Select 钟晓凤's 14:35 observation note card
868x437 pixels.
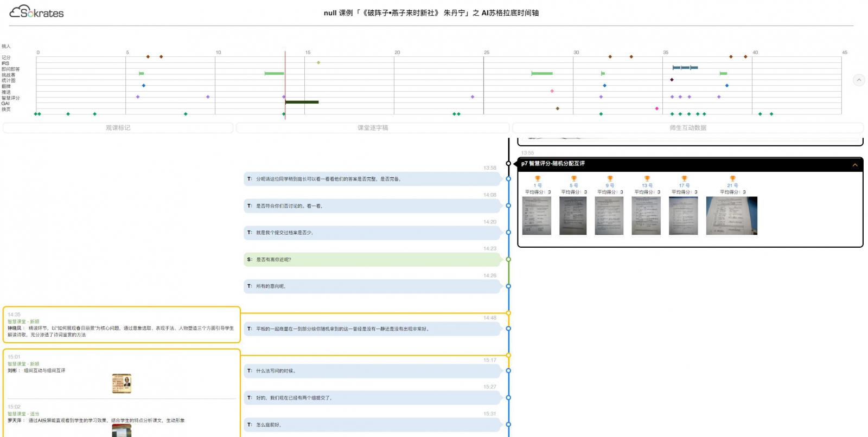[x=122, y=325]
